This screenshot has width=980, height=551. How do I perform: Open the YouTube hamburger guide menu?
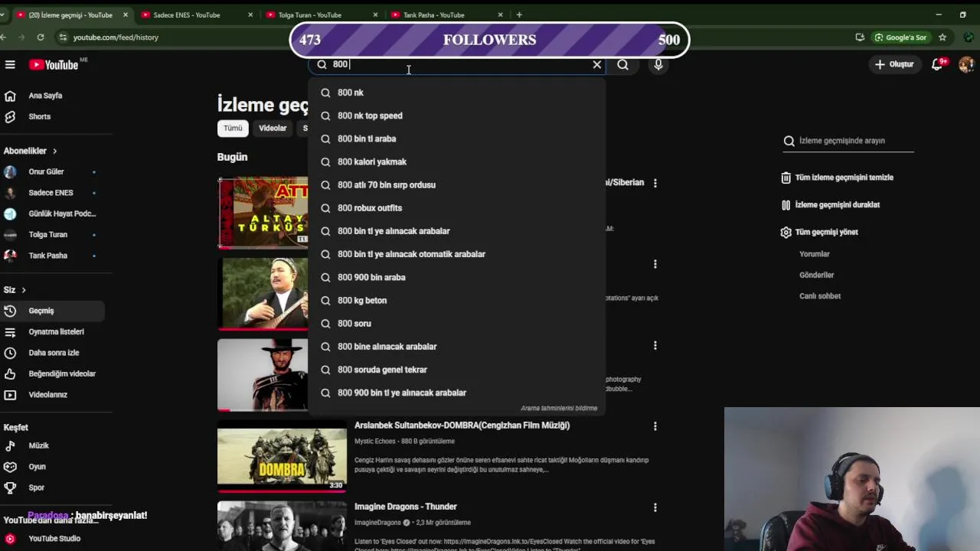(10, 65)
